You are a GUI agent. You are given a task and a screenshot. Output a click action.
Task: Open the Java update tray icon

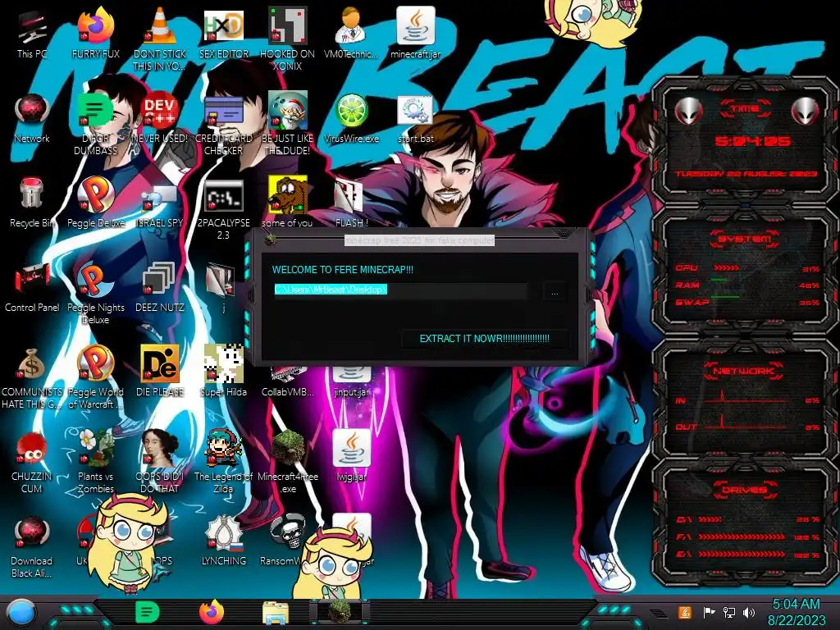[685, 612]
